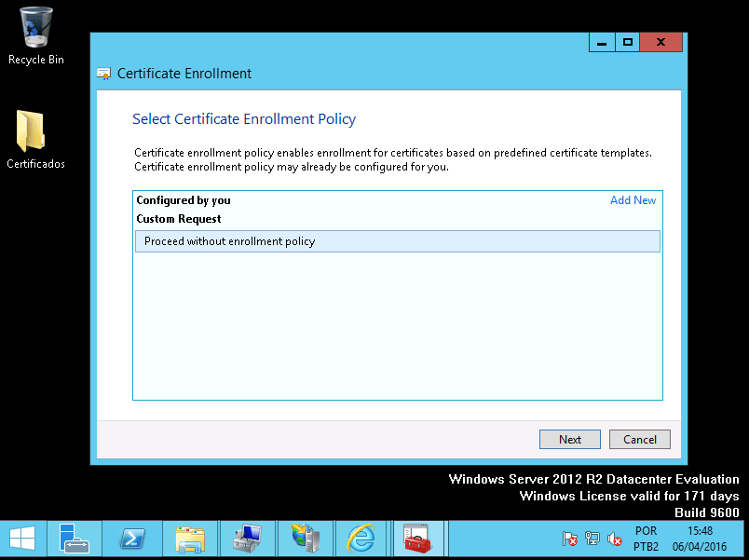Image resolution: width=749 pixels, height=560 pixels.
Task: Select the Certificados folder on desktop
Action: tap(35, 140)
